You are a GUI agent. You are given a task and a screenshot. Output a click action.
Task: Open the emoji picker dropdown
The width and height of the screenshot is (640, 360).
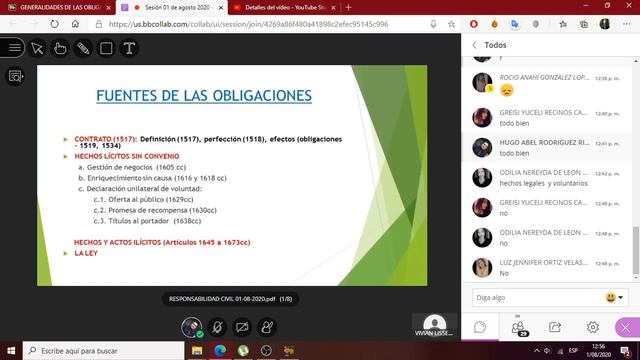click(615, 298)
